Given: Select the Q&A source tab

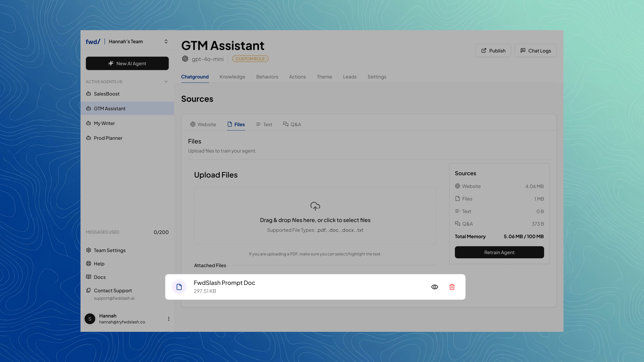Looking at the screenshot, I should 292,124.
